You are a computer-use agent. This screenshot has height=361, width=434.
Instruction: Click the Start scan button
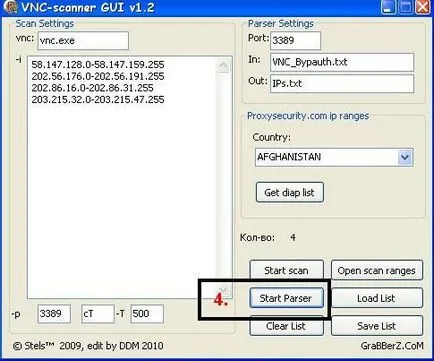(x=286, y=270)
